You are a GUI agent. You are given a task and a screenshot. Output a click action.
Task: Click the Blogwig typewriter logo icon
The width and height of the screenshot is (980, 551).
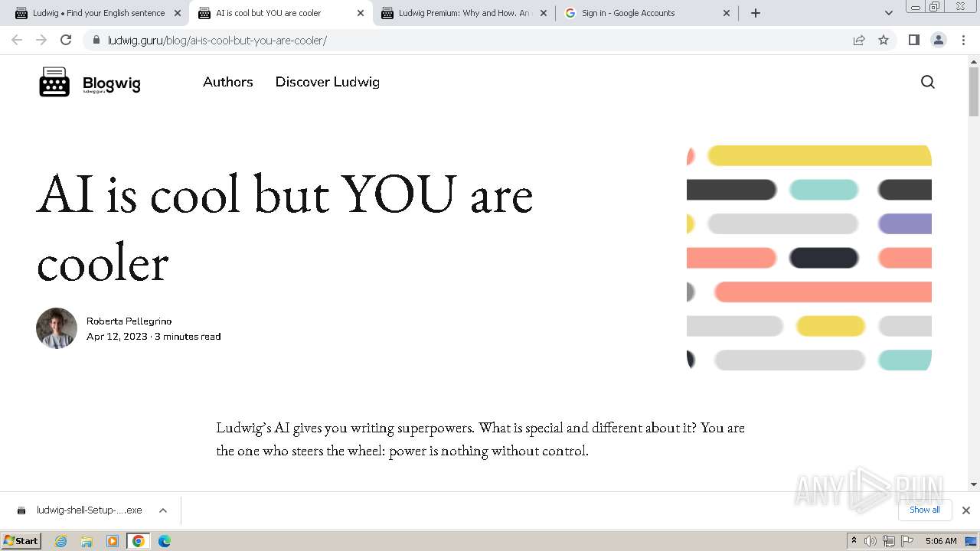(54, 82)
